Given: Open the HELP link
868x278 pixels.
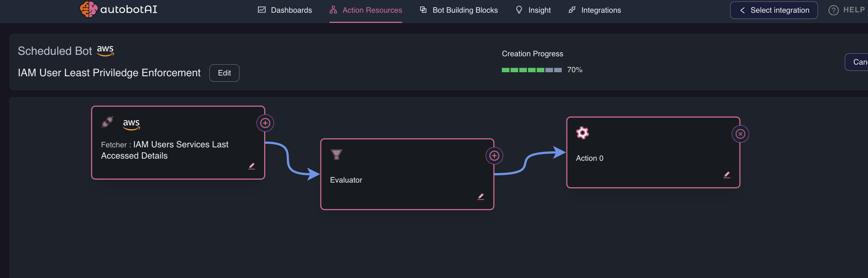Looking at the screenshot, I should coord(847,10).
